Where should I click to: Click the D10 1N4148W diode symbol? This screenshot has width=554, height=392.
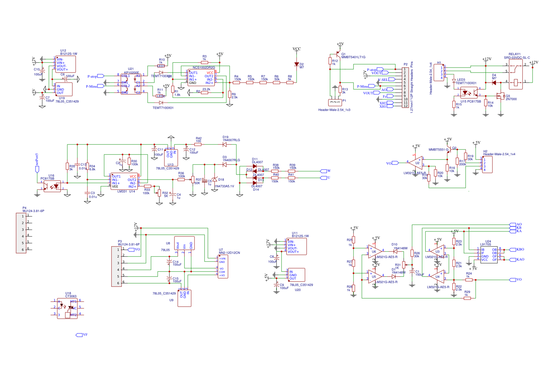tap(395, 252)
